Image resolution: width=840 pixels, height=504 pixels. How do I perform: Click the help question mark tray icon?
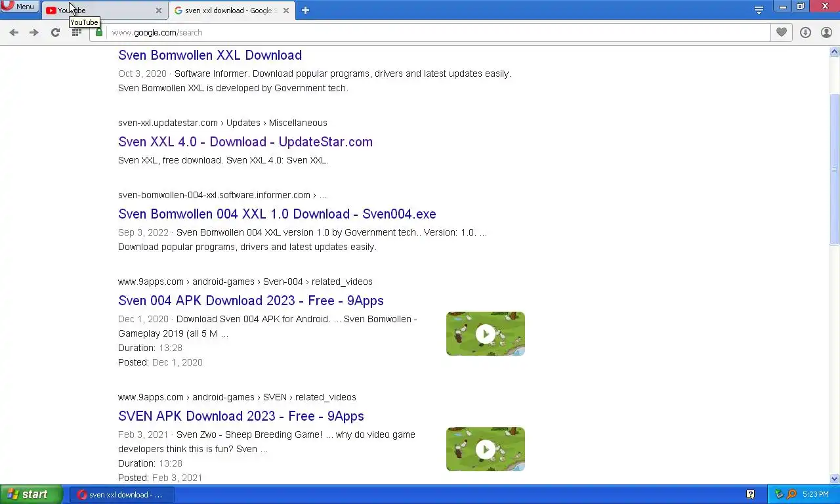click(x=750, y=494)
